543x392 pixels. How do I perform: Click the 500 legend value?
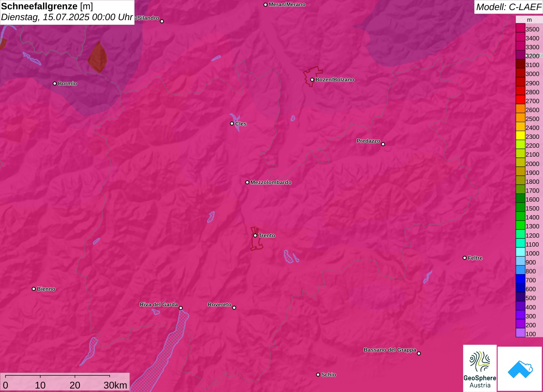(x=531, y=298)
